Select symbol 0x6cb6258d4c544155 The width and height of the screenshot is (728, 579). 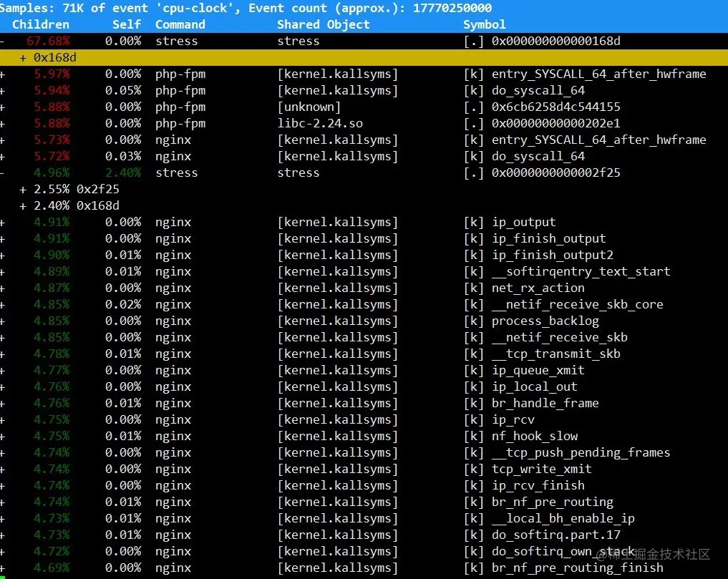tap(555, 107)
